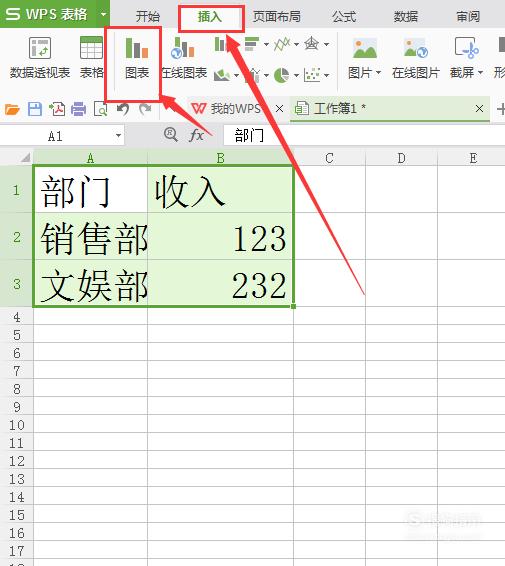Click the 表格 table button
Screen dimensions: 505x566
pos(91,58)
